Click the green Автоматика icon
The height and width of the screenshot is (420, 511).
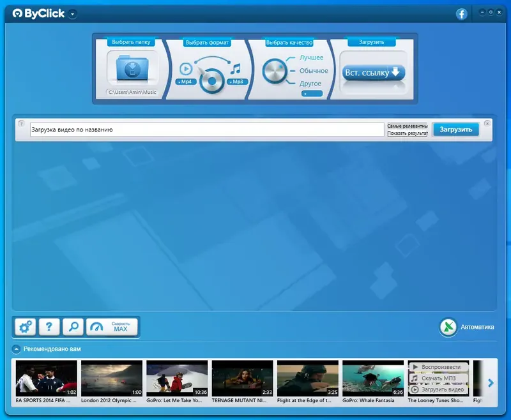click(448, 326)
